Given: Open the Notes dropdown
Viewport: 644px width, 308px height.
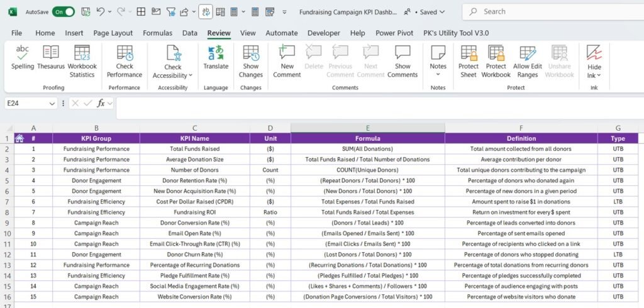Looking at the screenshot, I should (x=438, y=62).
